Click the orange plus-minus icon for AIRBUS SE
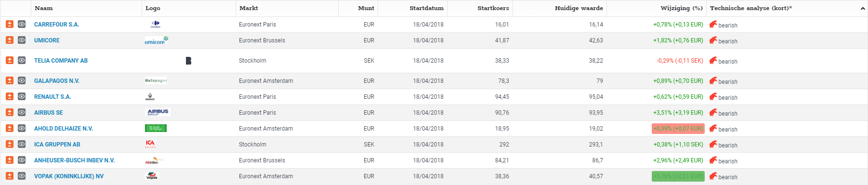 point(10,112)
